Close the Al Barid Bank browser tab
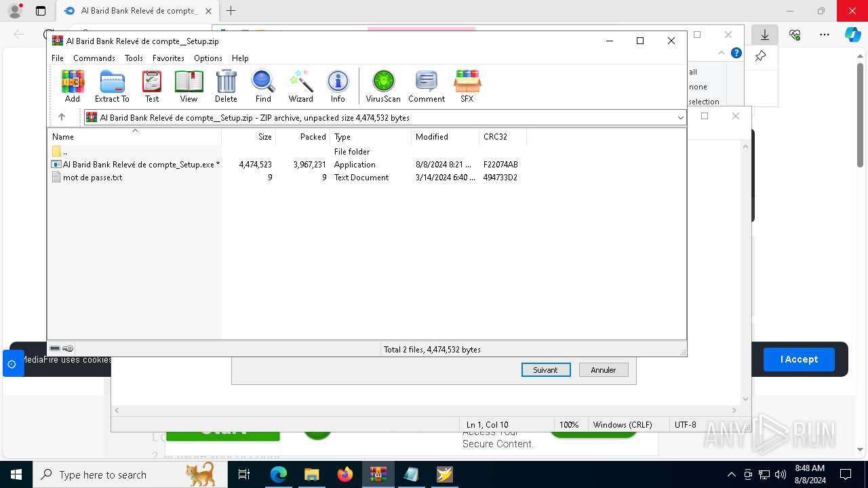Viewport: 868px width, 488px height. tap(208, 11)
